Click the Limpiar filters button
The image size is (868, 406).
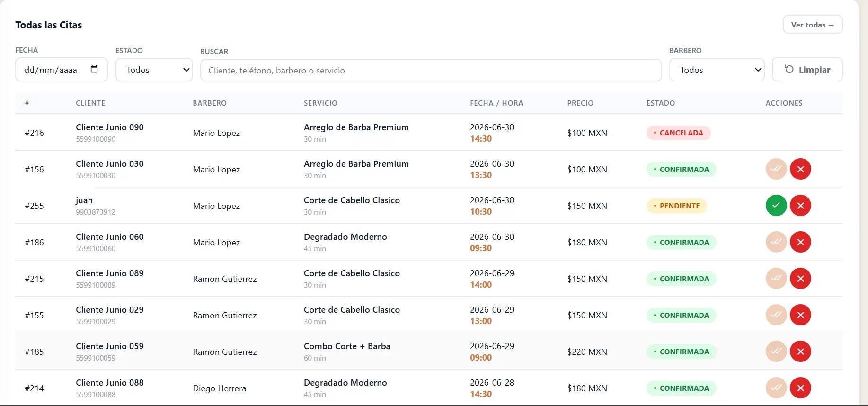pos(807,70)
